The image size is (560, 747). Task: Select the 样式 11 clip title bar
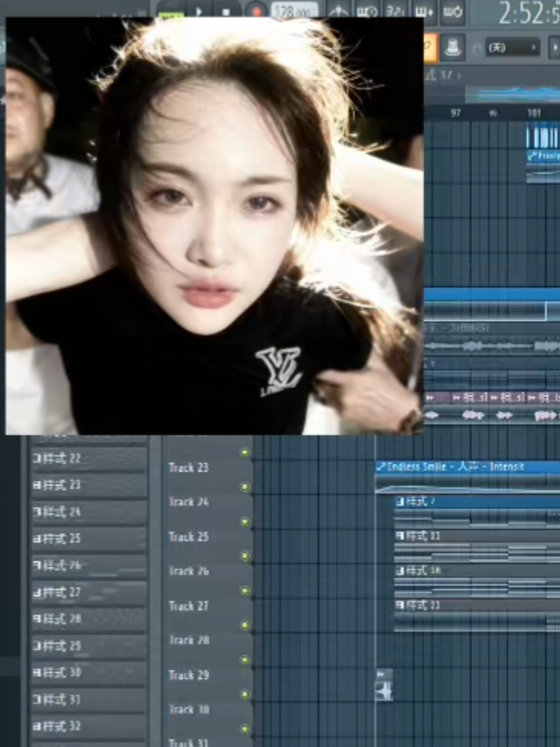477,536
